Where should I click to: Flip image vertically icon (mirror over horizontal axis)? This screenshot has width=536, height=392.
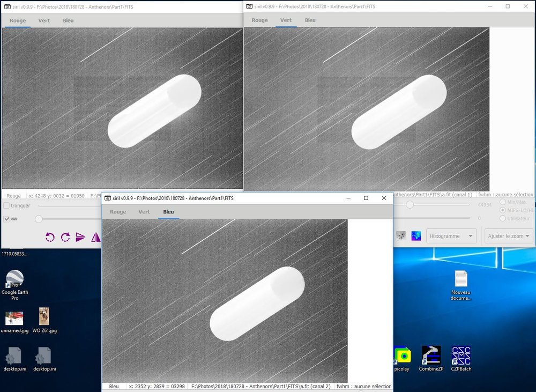pyautogui.click(x=80, y=237)
